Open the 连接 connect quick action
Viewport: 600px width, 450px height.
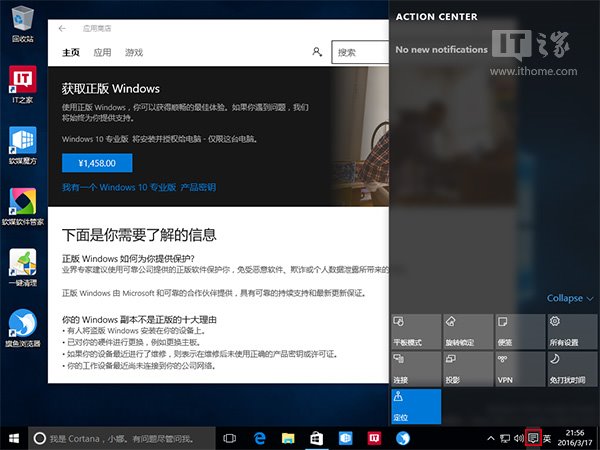coord(416,369)
